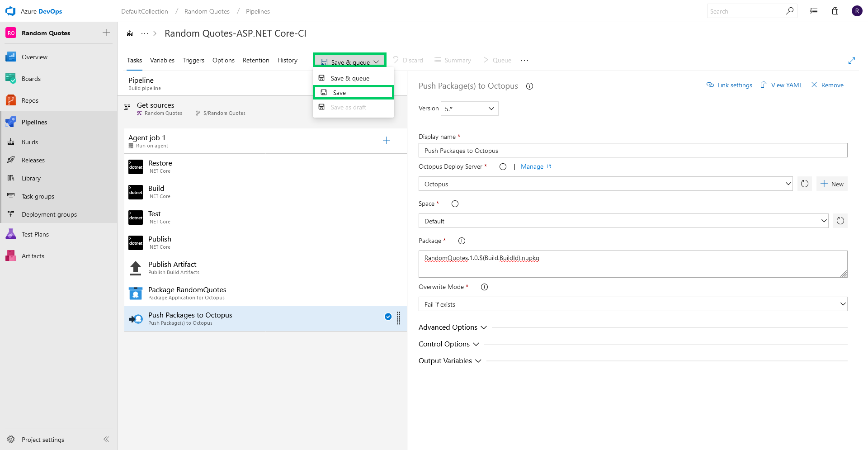The height and width of the screenshot is (450, 868).
Task: Switch to the Tasks tab
Action: point(134,60)
